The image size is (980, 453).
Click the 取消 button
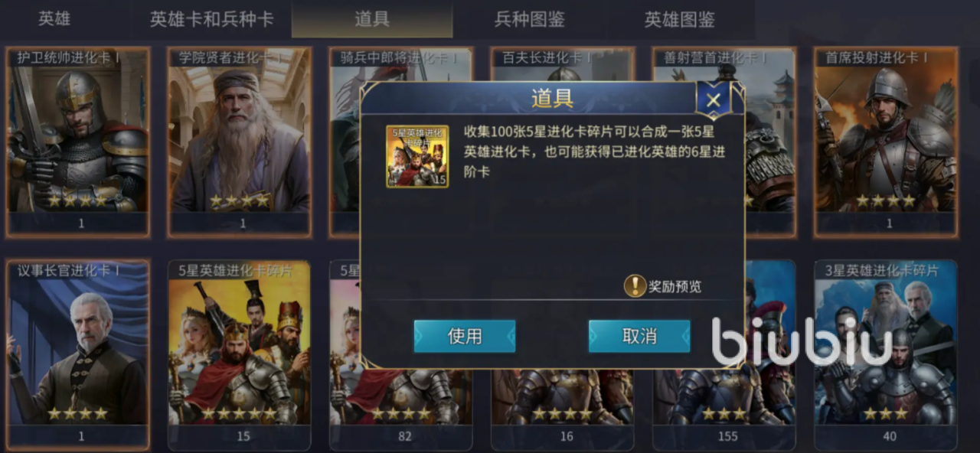(x=639, y=336)
